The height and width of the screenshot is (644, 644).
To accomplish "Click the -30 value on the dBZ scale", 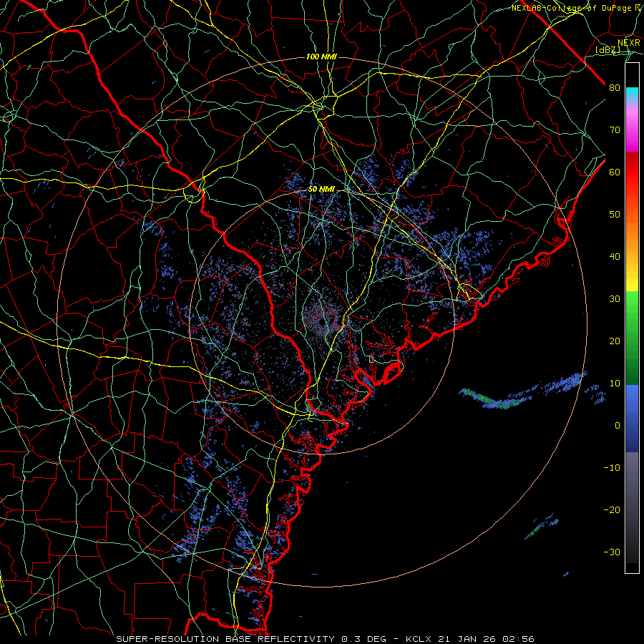I will [612, 552].
